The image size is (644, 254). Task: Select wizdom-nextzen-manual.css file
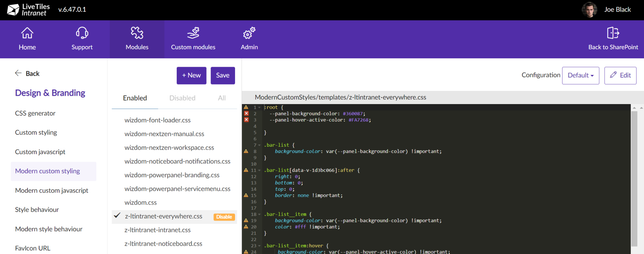[164, 134]
